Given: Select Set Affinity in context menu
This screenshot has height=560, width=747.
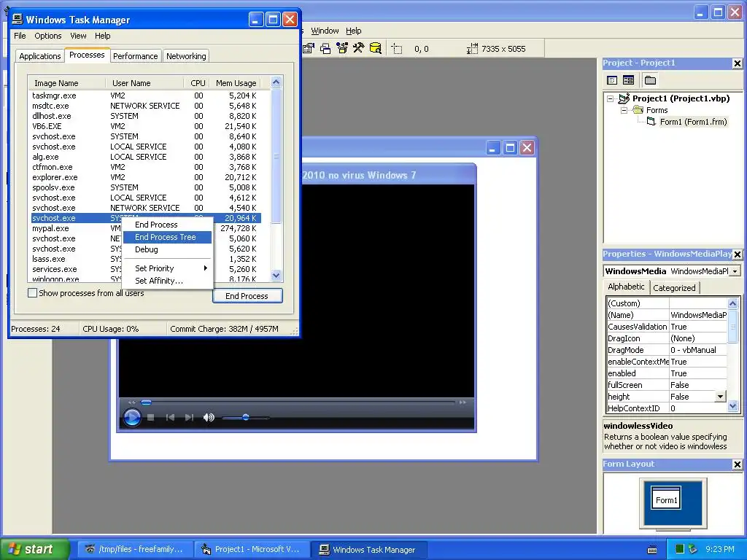Looking at the screenshot, I should tap(167, 281).
